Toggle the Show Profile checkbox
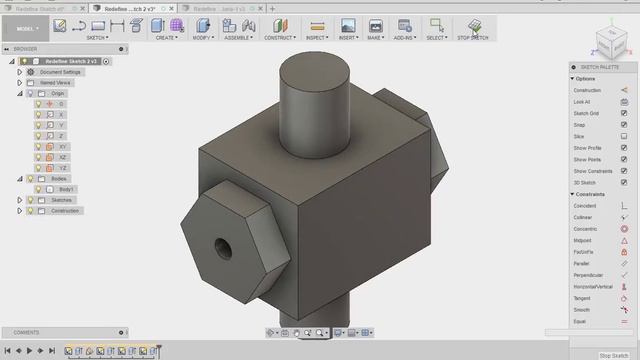 [x=624, y=148]
